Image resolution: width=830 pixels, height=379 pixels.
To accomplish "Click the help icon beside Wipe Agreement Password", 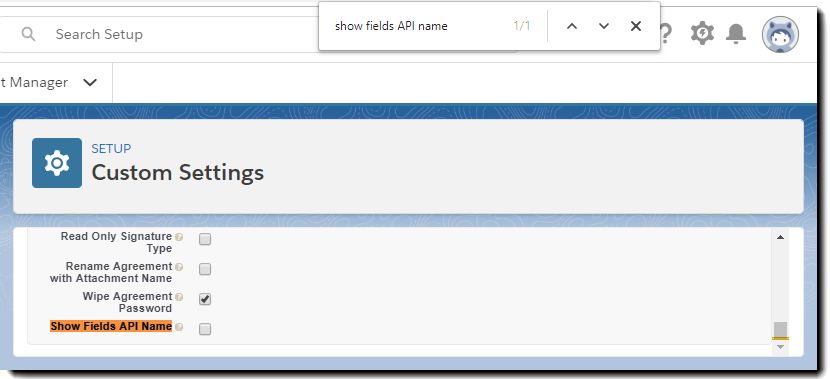I will pyautogui.click(x=179, y=297).
